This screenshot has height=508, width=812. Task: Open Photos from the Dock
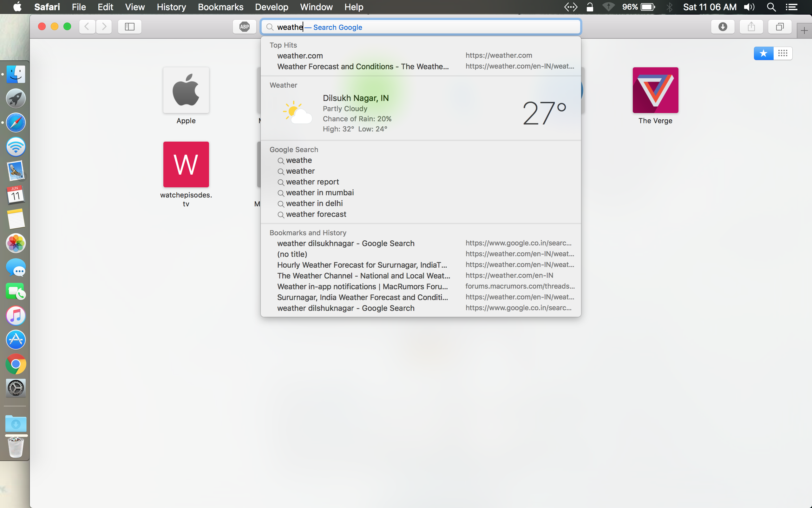pyautogui.click(x=16, y=243)
